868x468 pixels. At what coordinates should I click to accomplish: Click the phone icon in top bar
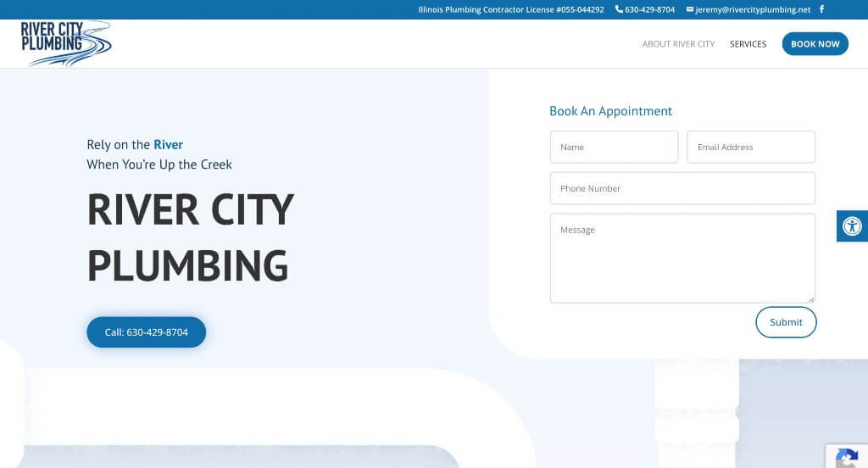618,8
